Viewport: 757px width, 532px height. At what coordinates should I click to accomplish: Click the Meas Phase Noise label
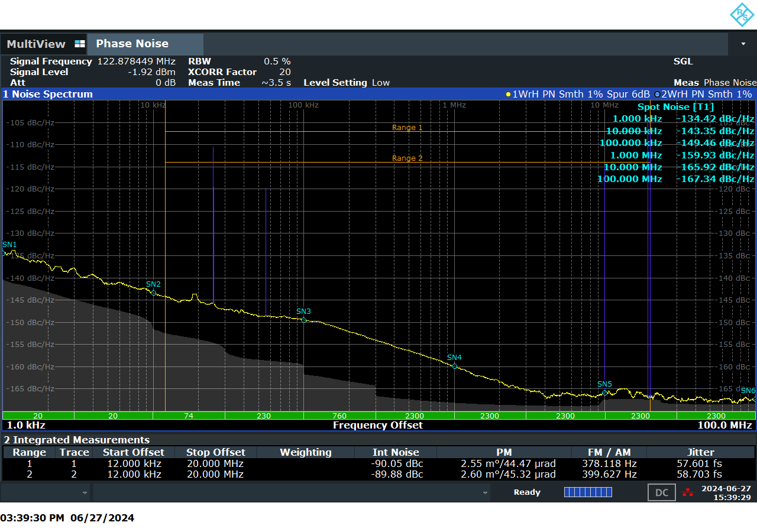pyautogui.click(x=715, y=83)
